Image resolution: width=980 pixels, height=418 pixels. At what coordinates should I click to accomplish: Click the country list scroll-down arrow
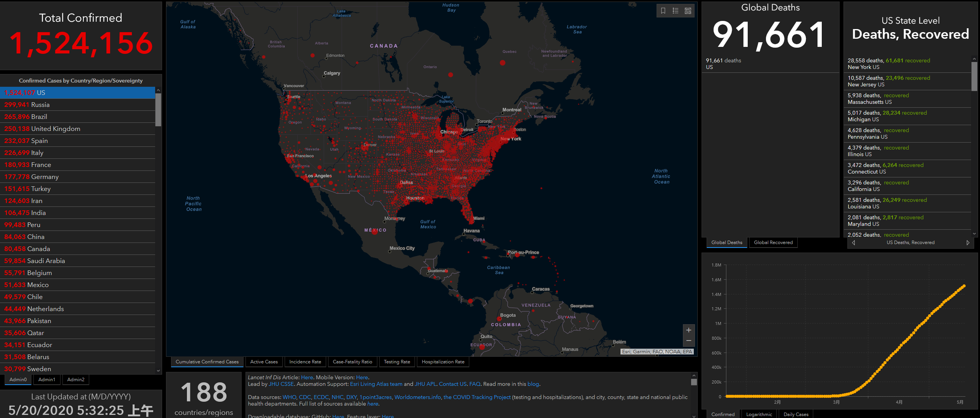pos(158,371)
